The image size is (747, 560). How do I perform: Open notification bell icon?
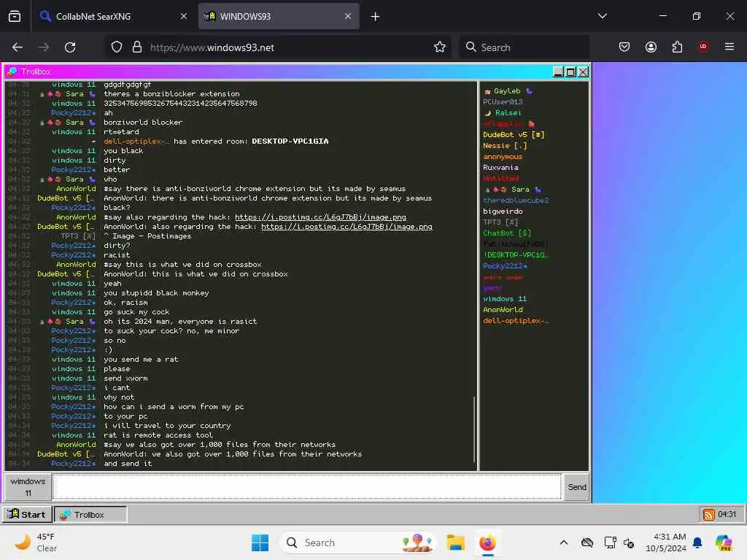coord(697,542)
